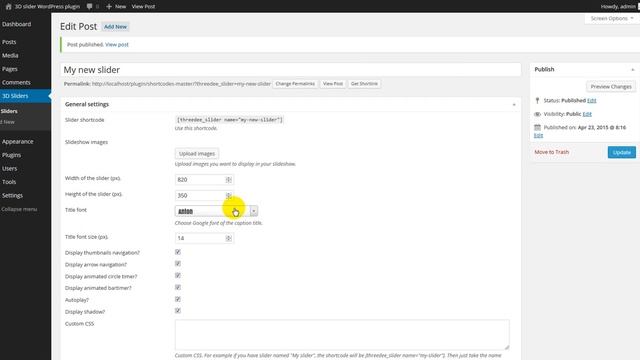Uncheck the Autoplay checkbox
Image resolution: width=640 pixels, height=360 pixels.
178,300
